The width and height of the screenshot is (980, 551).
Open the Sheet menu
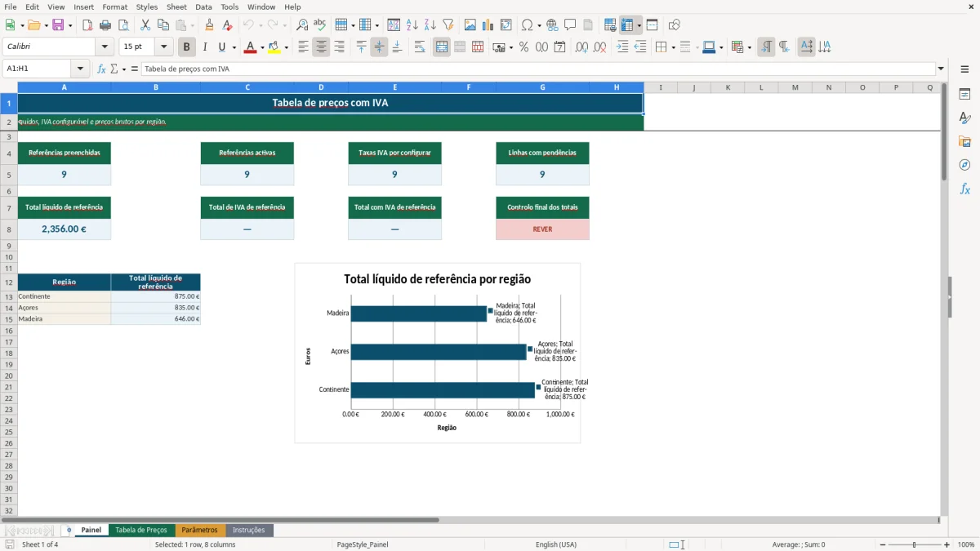pyautogui.click(x=176, y=7)
